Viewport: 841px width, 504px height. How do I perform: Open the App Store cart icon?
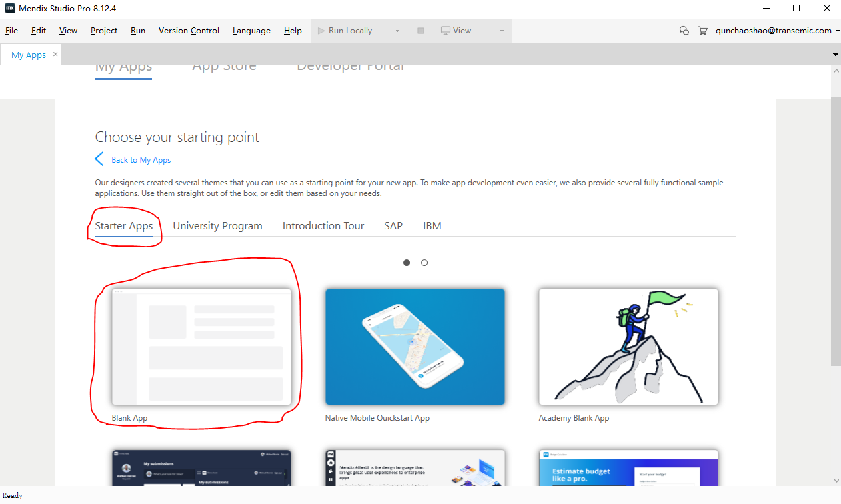702,31
